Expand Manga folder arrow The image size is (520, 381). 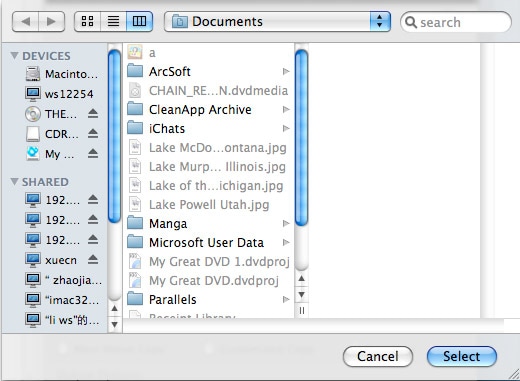coord(286,223)
